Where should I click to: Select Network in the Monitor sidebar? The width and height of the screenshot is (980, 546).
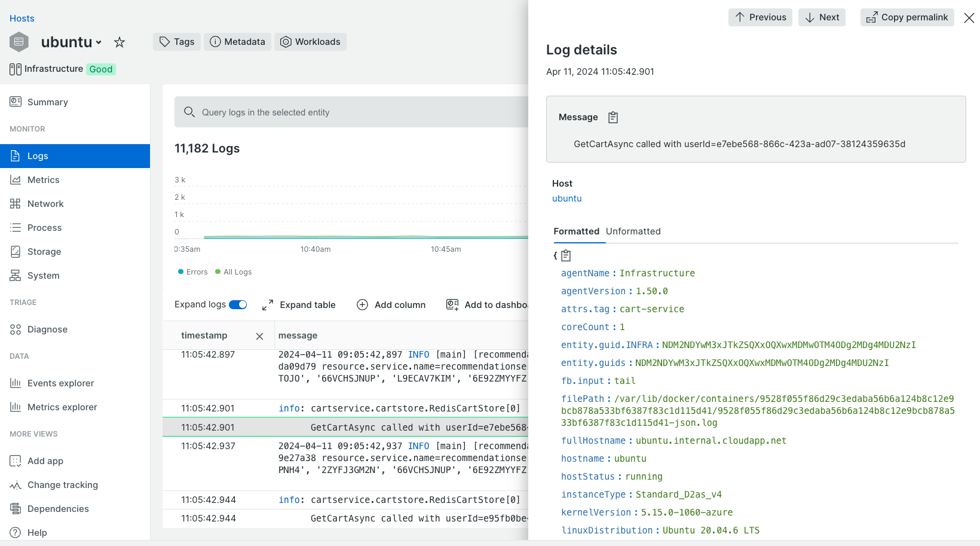(45, 203)
